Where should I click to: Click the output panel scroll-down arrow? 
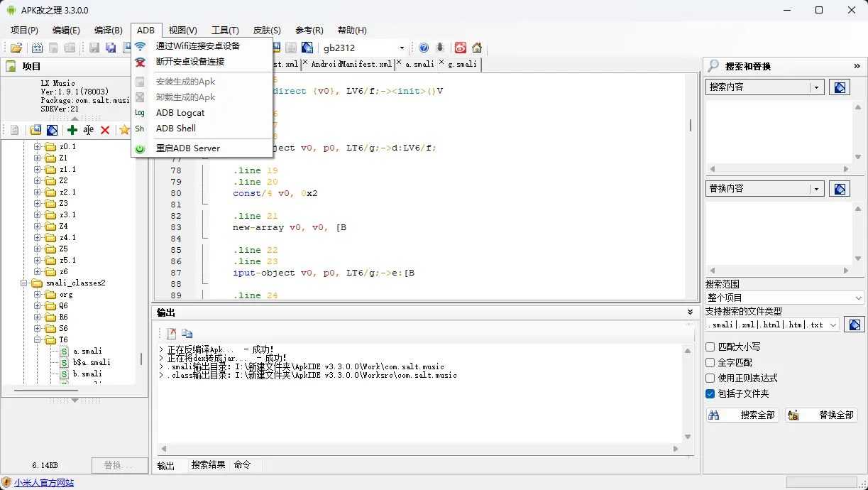(x=688, y=437)
